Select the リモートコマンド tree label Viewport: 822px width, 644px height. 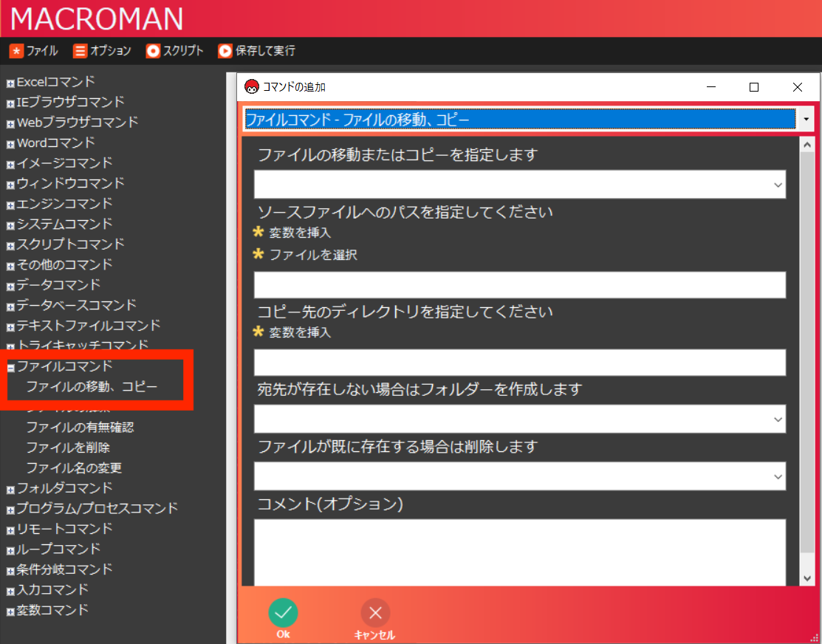[64, 529]
